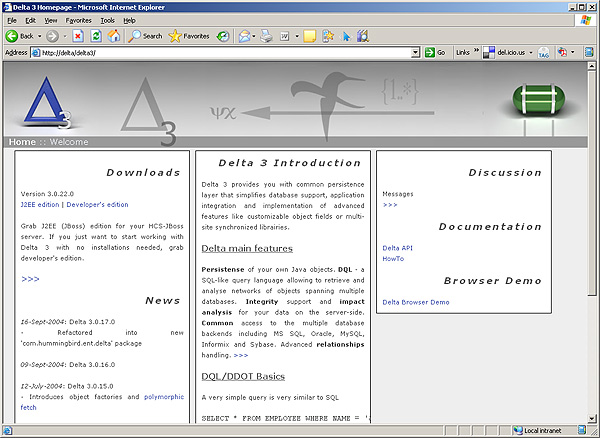The width and height of the screenshot is (600, 438).
Task: Click the blue Delta 3 triangle logo
Action: 47,102
